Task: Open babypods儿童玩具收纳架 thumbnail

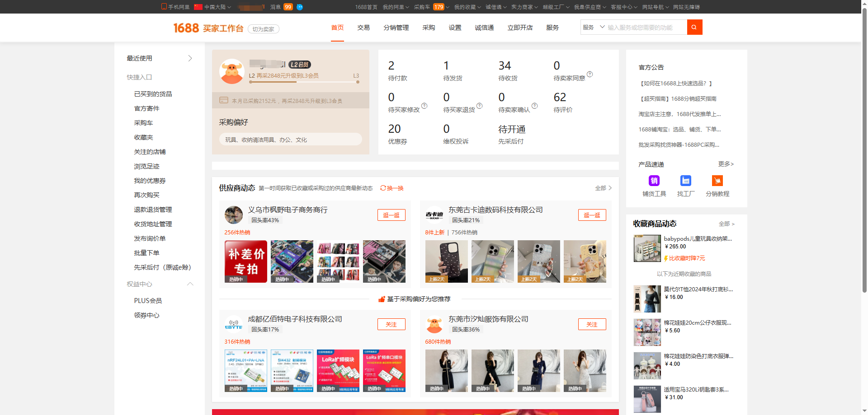Action: tap(647, 248)
